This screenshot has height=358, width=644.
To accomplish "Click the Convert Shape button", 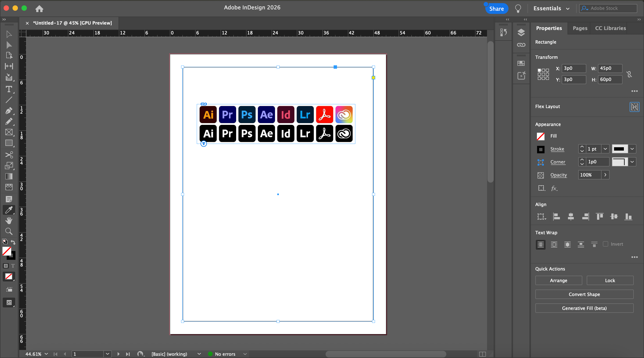I will coord(584,294).
